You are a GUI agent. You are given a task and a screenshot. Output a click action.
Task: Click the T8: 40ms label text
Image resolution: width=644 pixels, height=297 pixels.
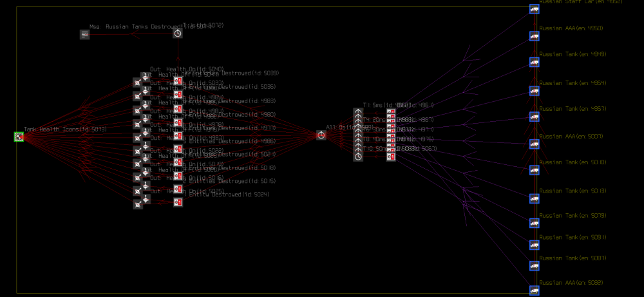pyautogui.click(x=375, y=139)
